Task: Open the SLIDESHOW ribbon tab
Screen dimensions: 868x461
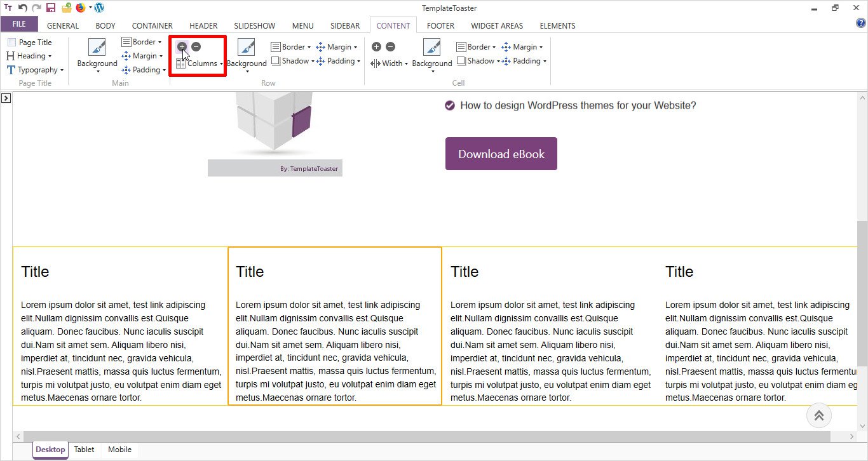Action: [x=254, y=26]
